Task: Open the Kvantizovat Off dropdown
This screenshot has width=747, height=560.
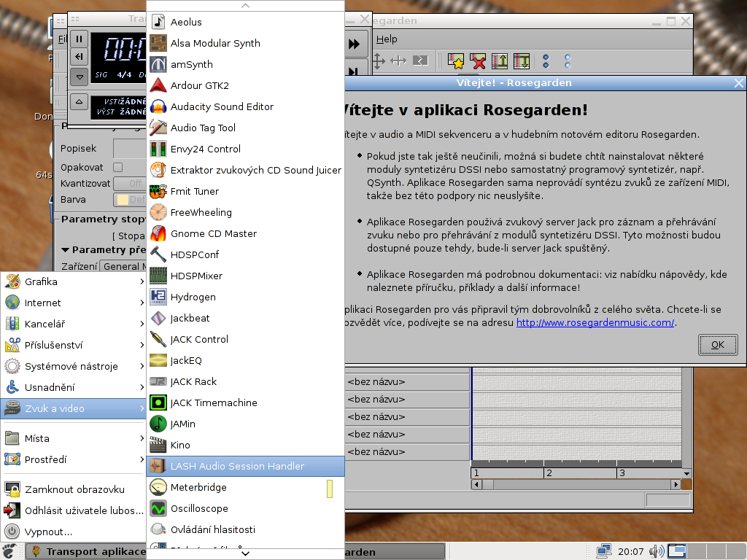Action: click(x=130, y=183)
